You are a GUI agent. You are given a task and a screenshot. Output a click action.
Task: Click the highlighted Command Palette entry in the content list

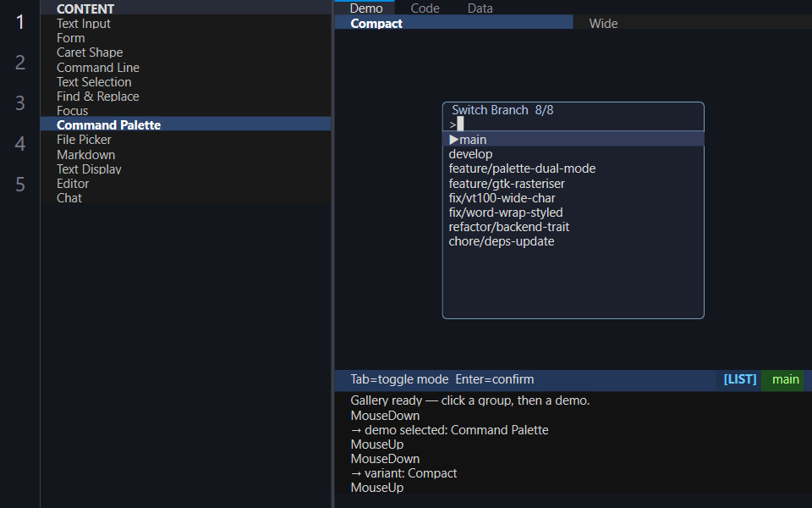click(x=185, y=125)
